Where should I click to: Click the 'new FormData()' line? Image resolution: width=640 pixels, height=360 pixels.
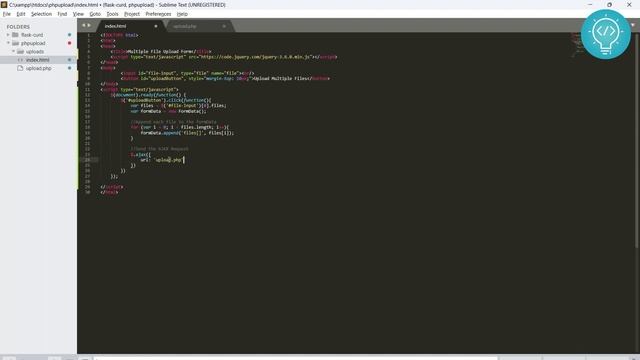coord(169,111)
